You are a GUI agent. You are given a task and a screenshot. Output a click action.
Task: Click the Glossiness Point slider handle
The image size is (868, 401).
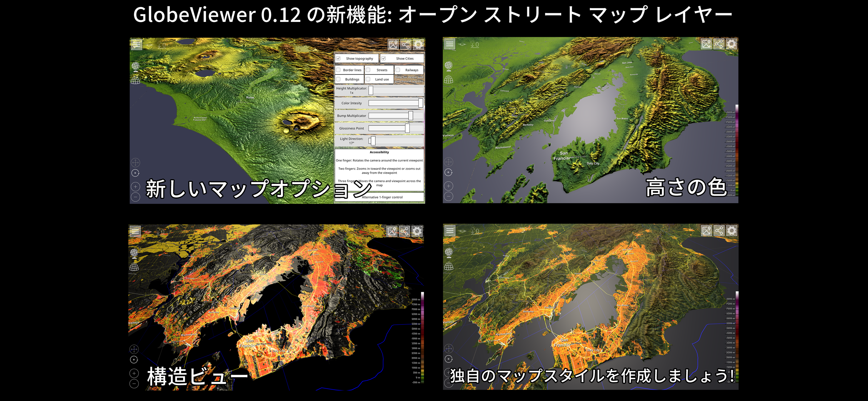pyautogui.click(x=407, y=128)
